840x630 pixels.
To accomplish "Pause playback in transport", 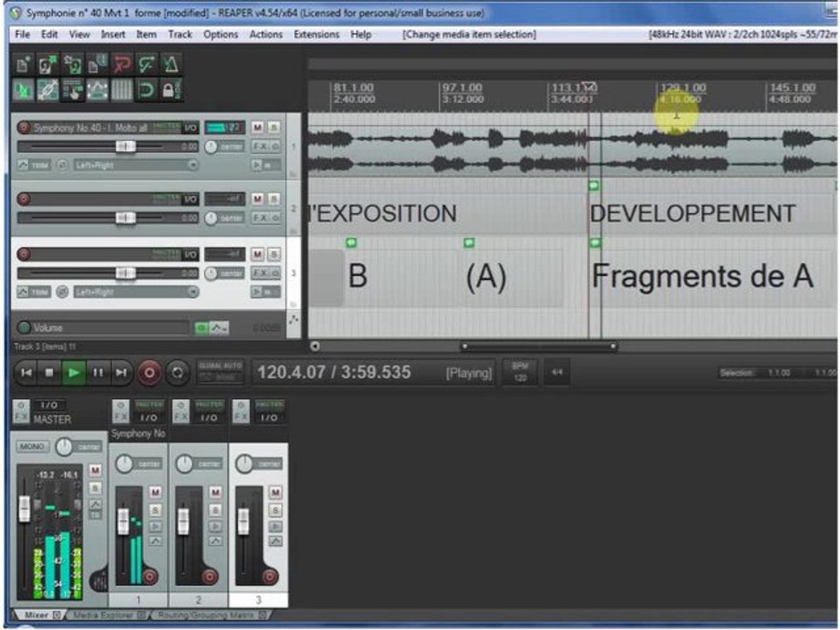I will (97, 373).
